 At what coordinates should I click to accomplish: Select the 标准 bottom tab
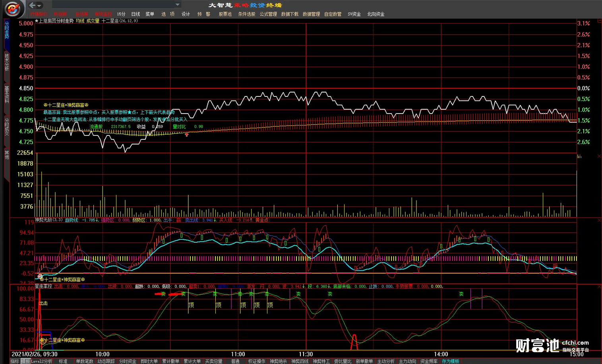pos(63,361)
